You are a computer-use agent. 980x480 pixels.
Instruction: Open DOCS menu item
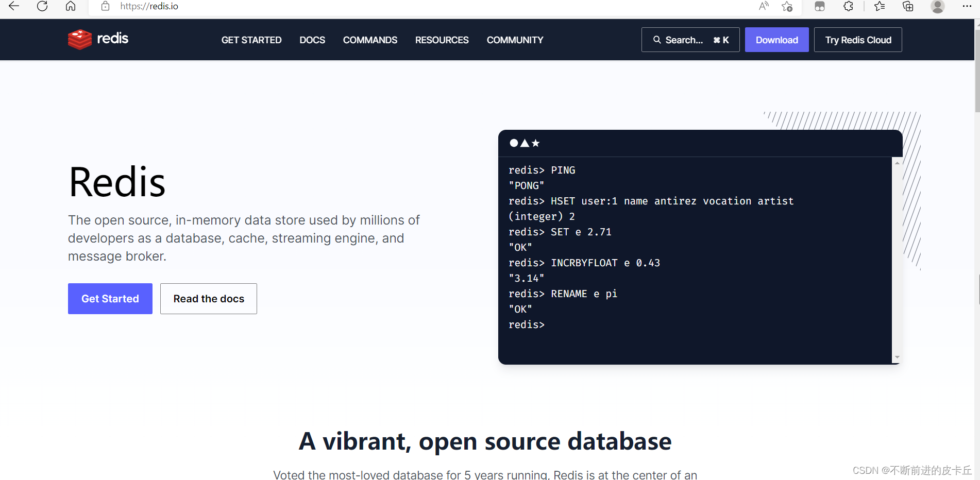pos(312,40)
